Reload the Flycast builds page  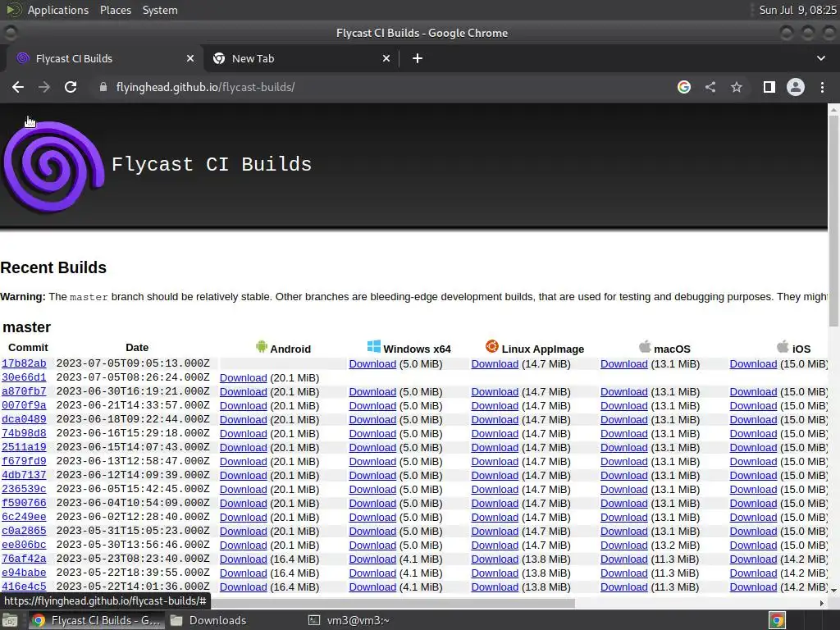71,87
